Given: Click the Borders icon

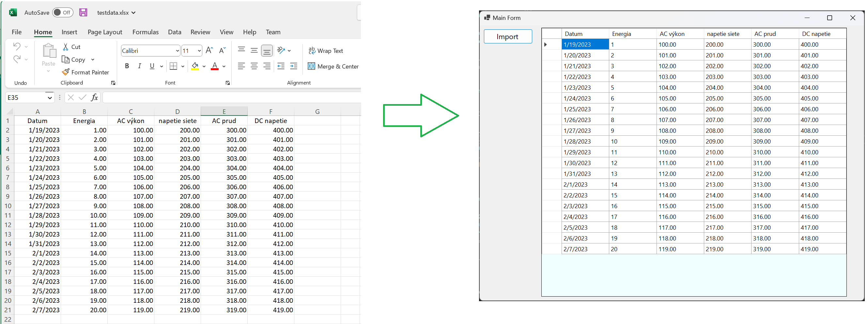Looking at the screenshot, I should [173, 66].
